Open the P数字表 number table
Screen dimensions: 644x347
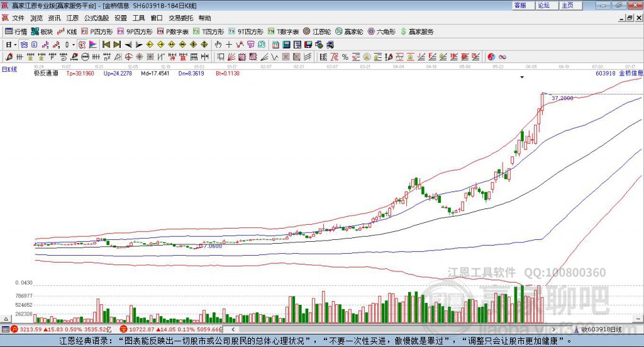(x=173, y=31)
